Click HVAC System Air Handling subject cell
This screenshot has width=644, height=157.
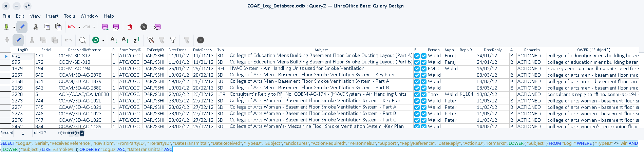click(x=321, y=68)
